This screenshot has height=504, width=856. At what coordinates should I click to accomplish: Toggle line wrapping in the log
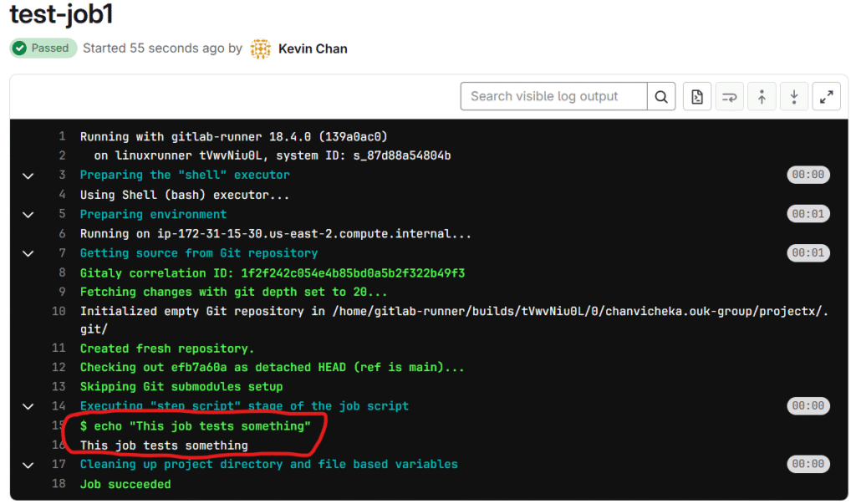[729, 97]
